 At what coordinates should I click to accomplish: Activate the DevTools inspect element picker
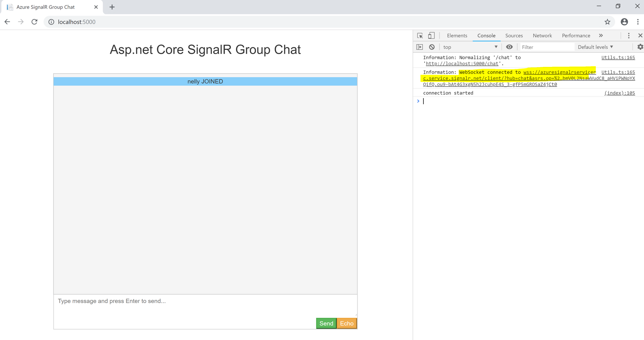point(420,36)
